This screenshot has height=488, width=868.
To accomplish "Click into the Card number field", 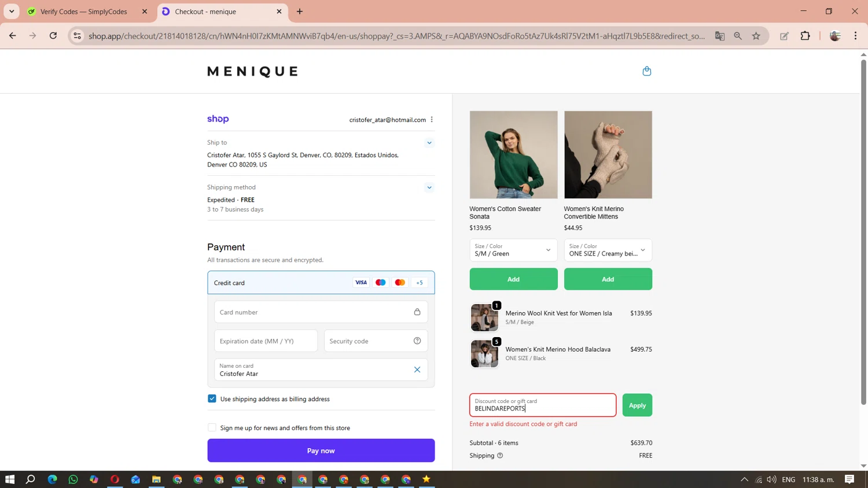I will pyautogui.click(x=321, y=312).
